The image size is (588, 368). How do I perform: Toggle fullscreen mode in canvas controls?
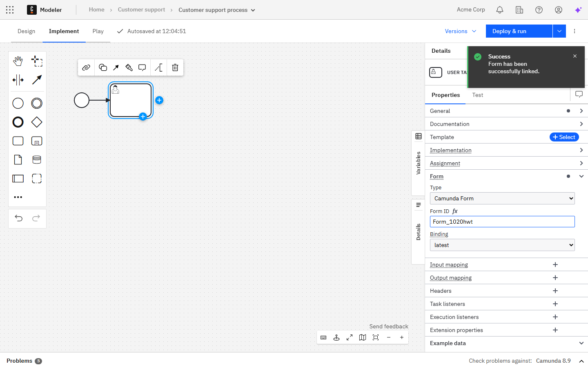tap(350, 337)
